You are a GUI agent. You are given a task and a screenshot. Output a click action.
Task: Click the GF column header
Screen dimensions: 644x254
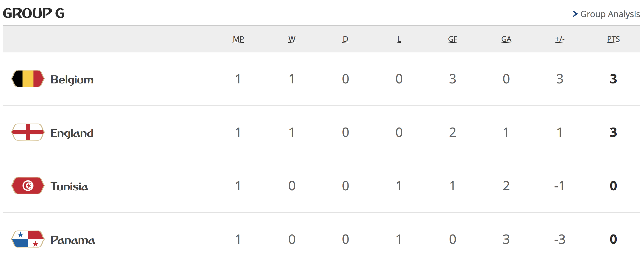coord(453,39)
